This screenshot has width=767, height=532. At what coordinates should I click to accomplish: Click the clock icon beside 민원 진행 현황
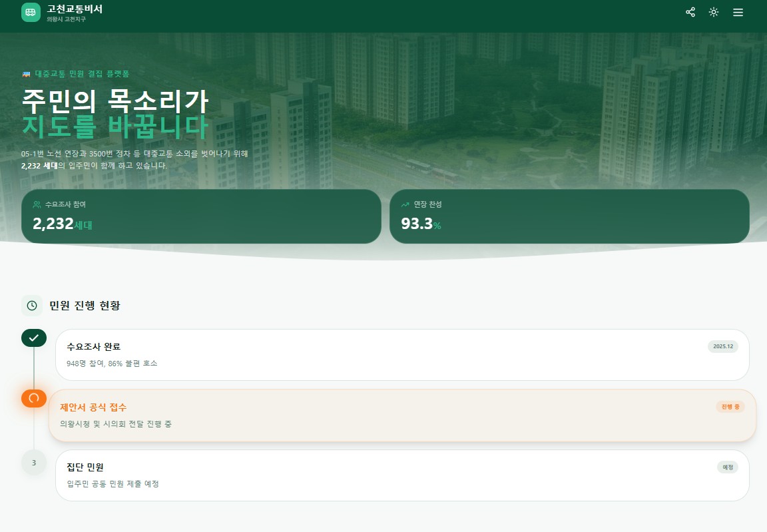point(32,305)
